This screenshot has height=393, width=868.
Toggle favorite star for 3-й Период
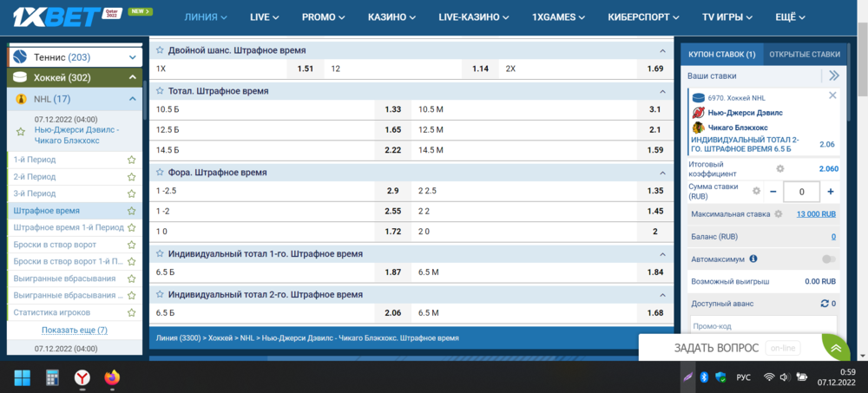click(131, 194)
